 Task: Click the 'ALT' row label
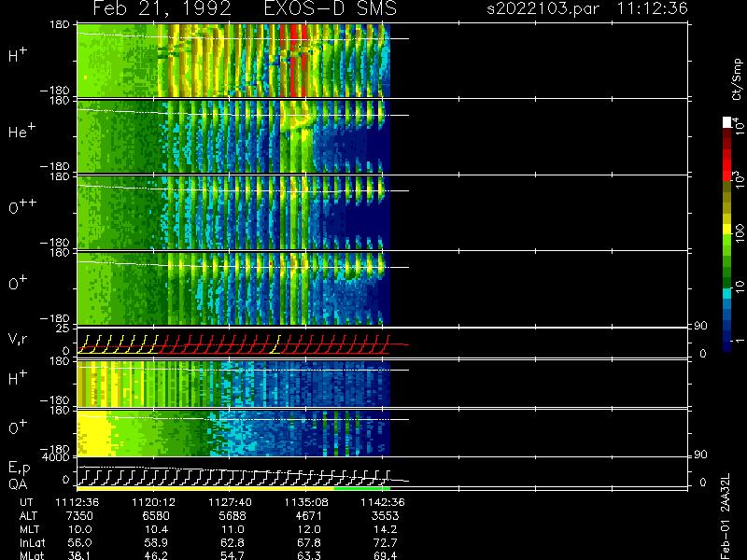pyautogui.click(x=28, y=516)
